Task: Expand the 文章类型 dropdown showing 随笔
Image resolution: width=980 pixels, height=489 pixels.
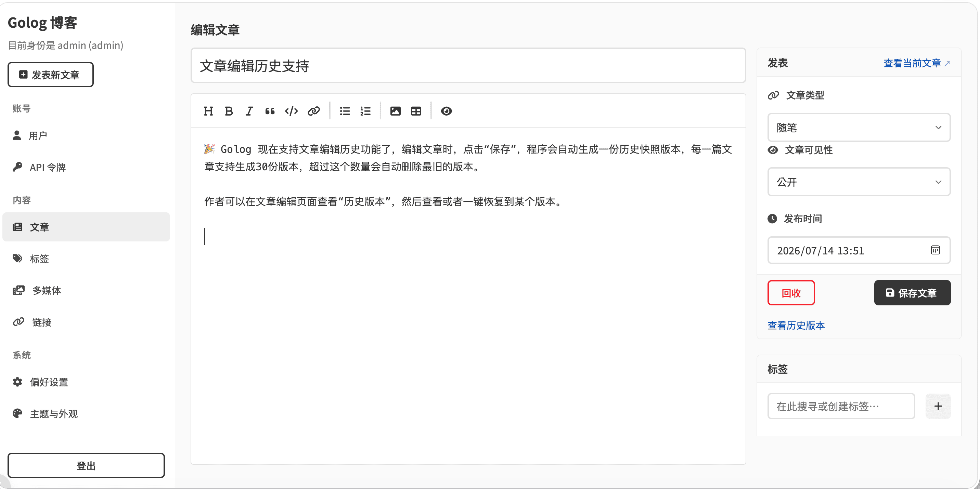Action: coord(859,128)
